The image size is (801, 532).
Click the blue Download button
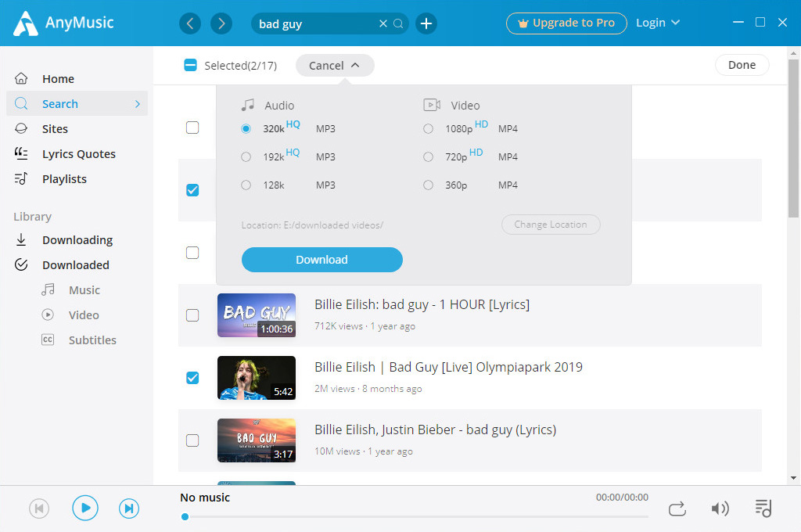321,260
